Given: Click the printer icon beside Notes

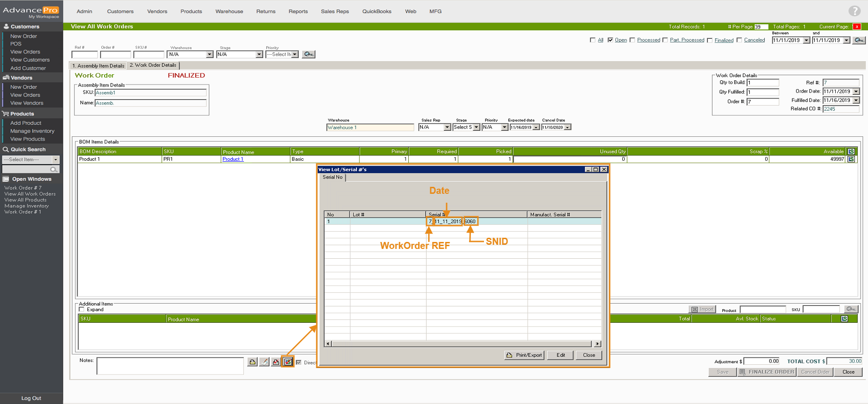Looking at the screenshot, I should click(276, 362).
